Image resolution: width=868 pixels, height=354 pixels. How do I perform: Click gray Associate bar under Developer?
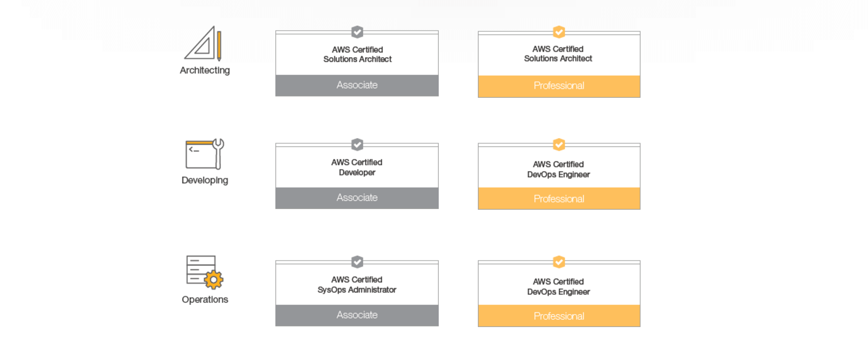357,198
